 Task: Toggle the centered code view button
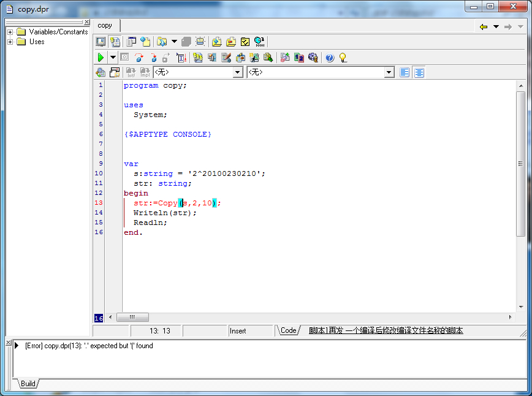click(419, 72)
